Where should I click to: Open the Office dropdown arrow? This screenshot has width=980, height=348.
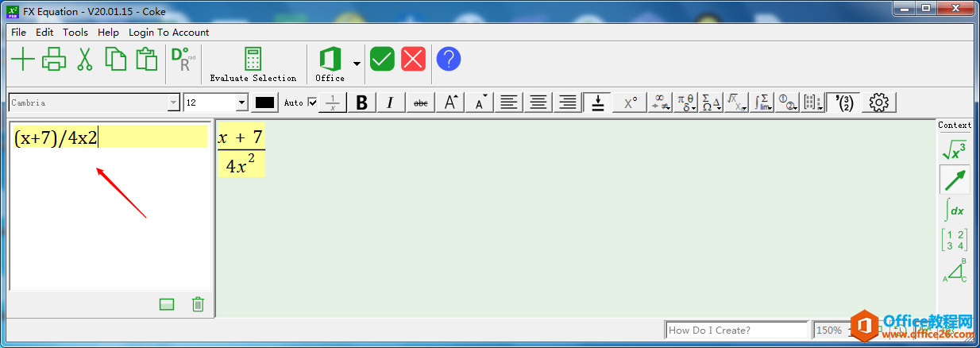coord(357,64)
